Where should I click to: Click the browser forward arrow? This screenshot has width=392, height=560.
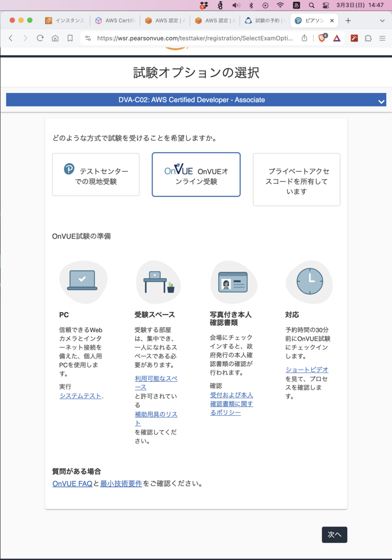[25, 38]
